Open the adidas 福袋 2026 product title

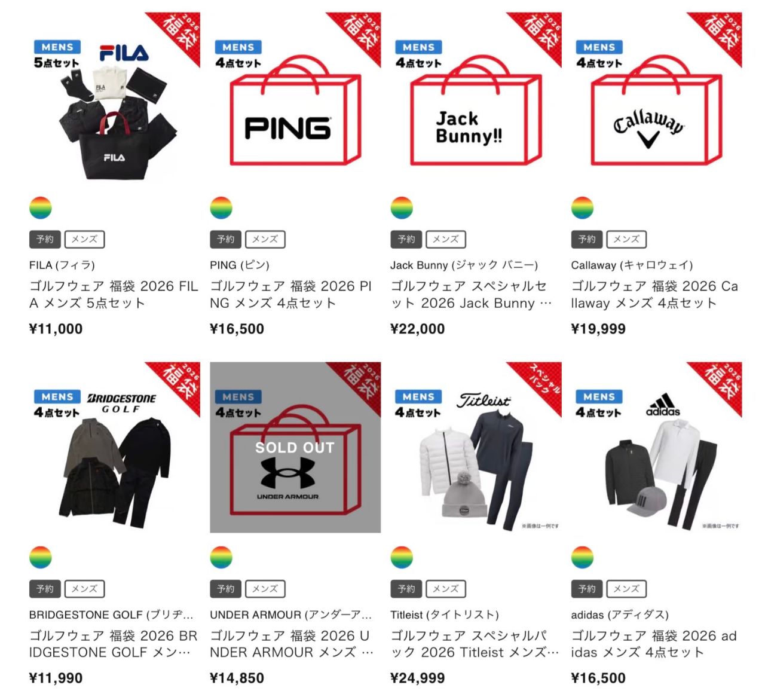(654, 644)
